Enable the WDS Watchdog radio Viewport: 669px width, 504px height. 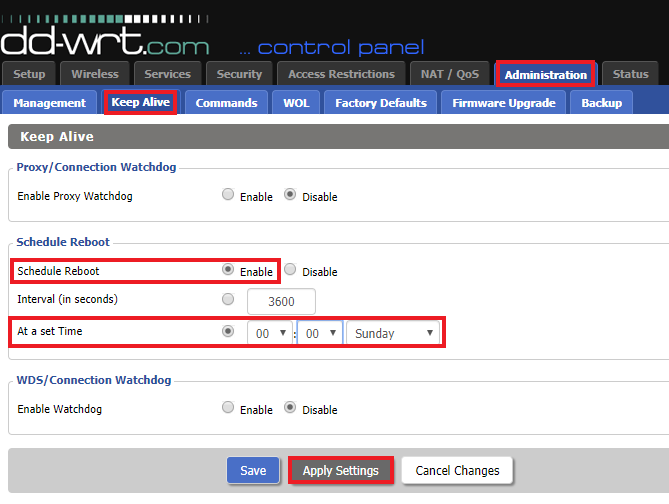[x=228, y=408]
